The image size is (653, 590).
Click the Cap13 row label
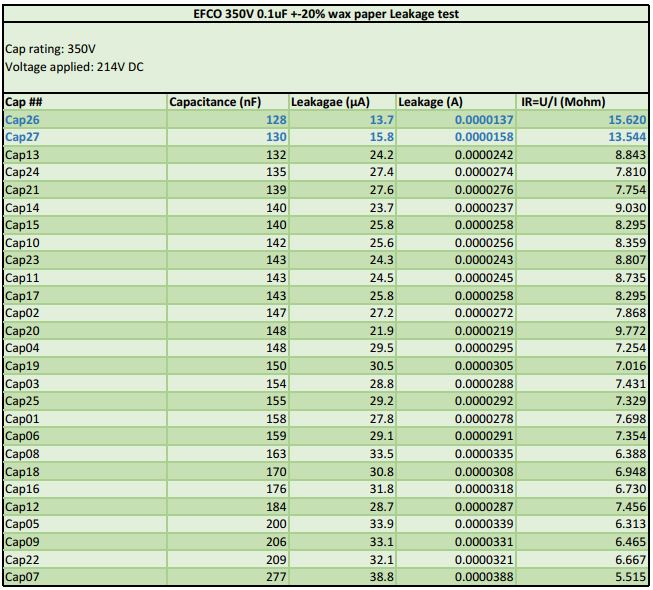pos(22,155)
